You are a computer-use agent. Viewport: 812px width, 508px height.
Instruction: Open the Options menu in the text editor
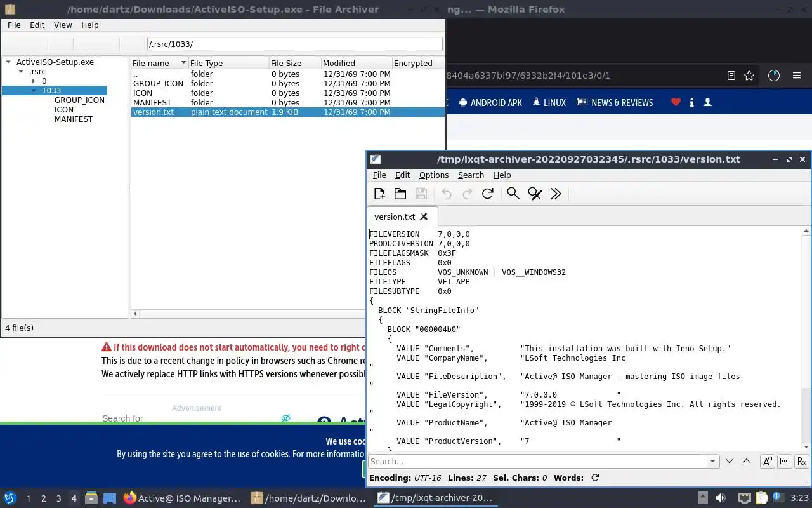[434, 175]
